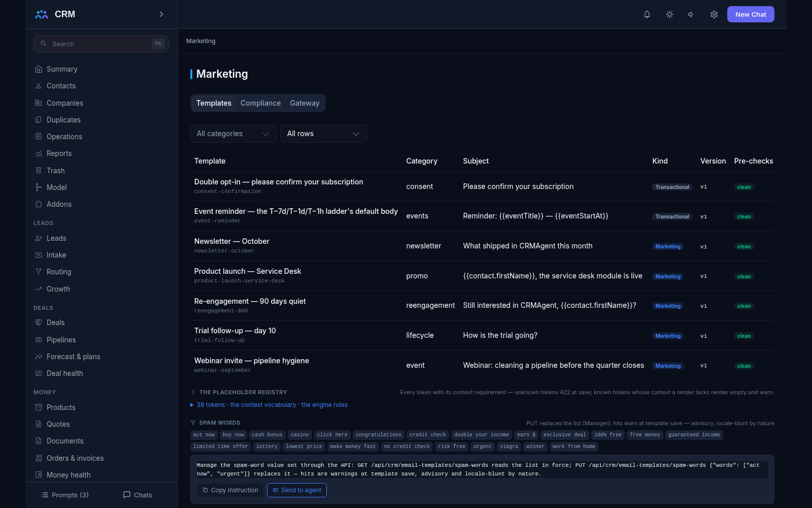Click the Transactional badge on consent row

pyautogui.click(x=672, y=187)
